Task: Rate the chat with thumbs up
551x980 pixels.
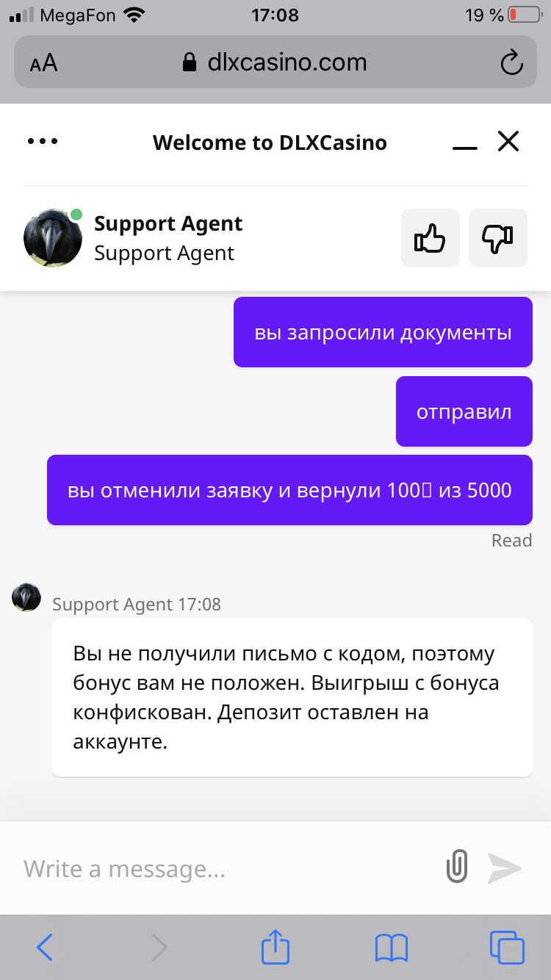Action: [431, 238]
